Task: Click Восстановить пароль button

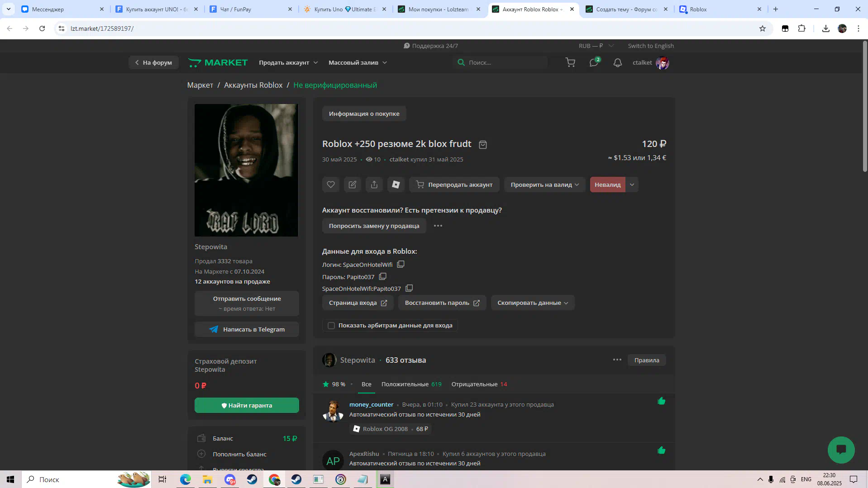Action: [442, 303]
